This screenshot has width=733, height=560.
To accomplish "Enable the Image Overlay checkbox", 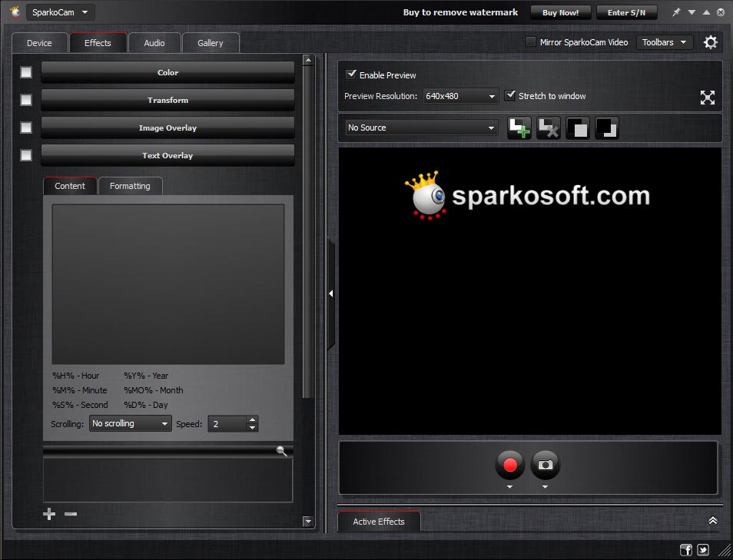I will click(26, 128).
